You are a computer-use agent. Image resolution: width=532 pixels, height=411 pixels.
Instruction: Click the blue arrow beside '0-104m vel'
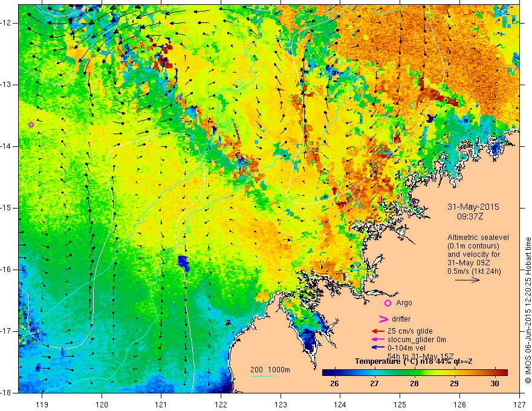[x=378, y=348]
